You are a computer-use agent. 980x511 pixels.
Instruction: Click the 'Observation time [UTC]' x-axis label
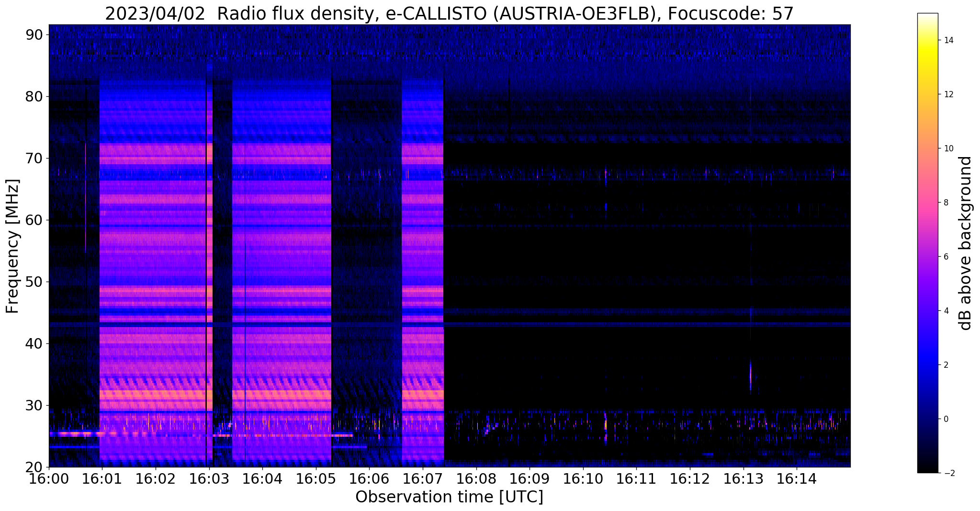(449, 497)
